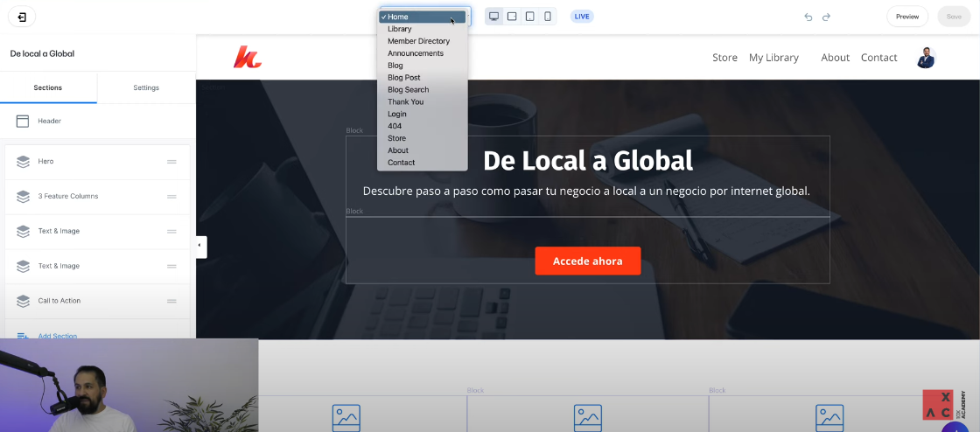This screenshot has width=980, height=432.
Task: Click the exit editor icon
Action: (22, 17)
